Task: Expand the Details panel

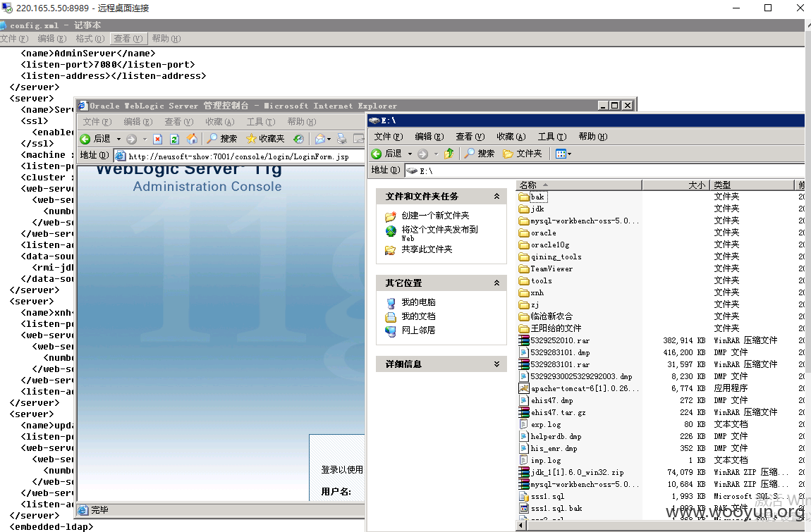Action: tap(496, 364)
